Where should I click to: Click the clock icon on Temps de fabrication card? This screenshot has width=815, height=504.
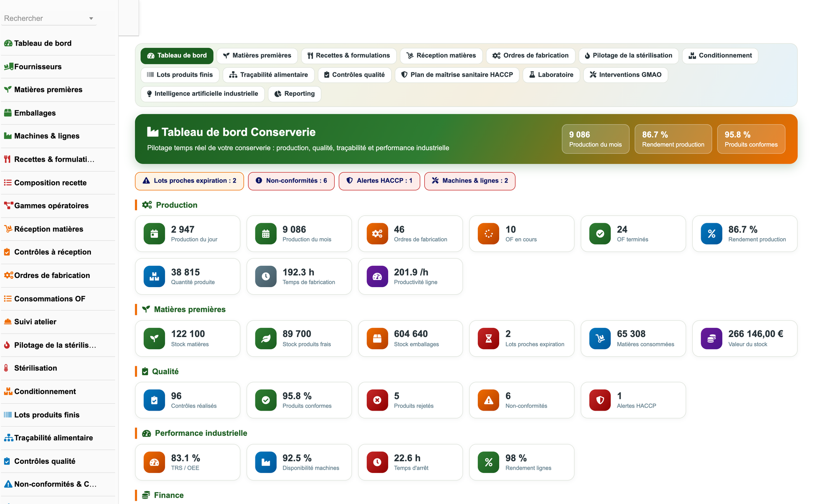pyautogui.click(x=266, y=276)
